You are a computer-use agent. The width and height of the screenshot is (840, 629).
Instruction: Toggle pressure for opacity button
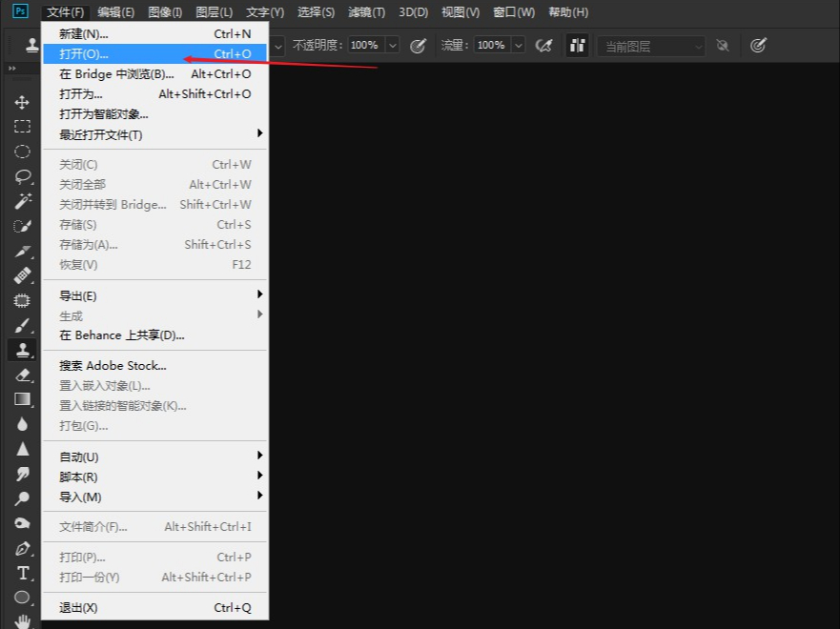point(418,46)
